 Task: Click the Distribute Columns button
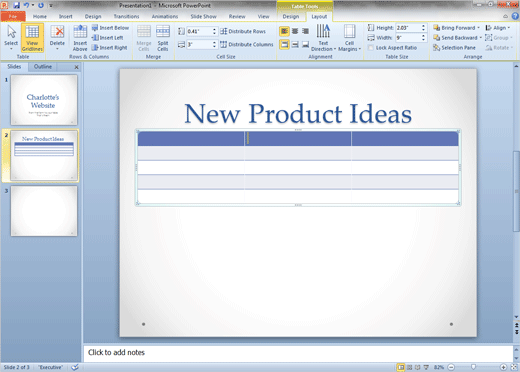(247, 44)
